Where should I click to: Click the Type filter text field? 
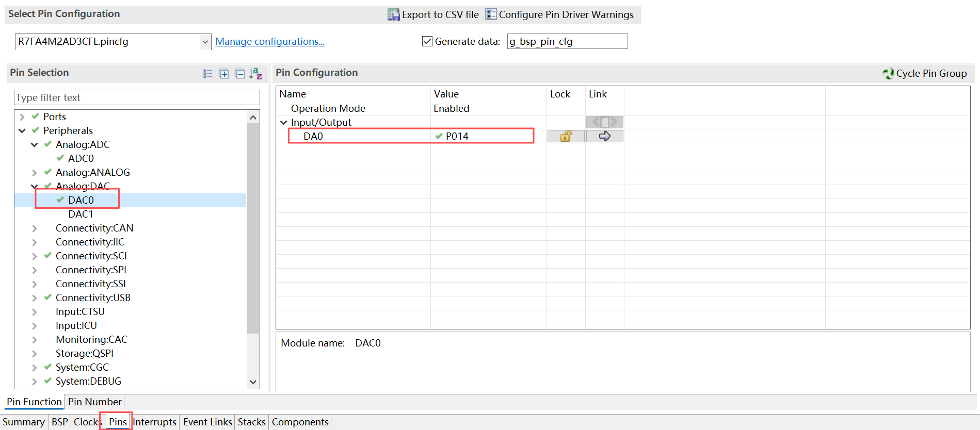pyautogui.click(x=137, y=97)
